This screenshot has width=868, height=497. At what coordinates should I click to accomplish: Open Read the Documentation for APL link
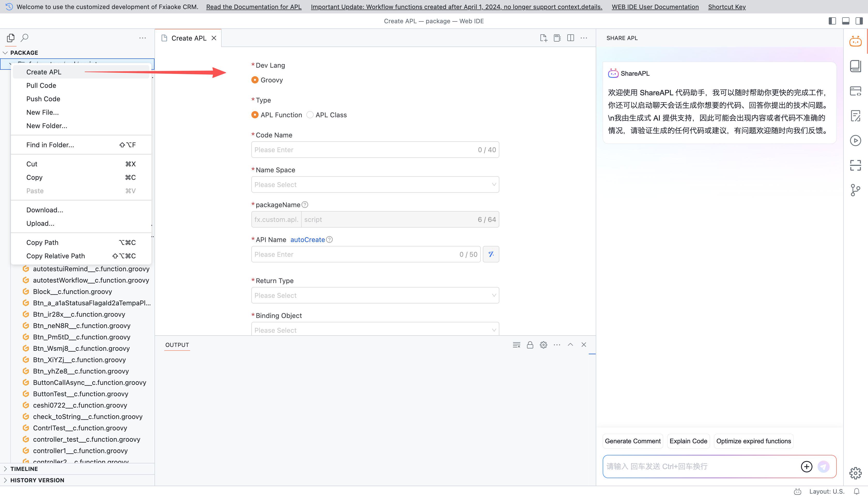(x=254, y=7)
